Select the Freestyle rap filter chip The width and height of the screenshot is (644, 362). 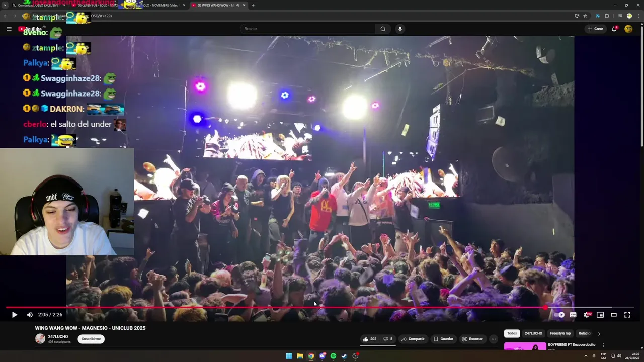point(560,333)
